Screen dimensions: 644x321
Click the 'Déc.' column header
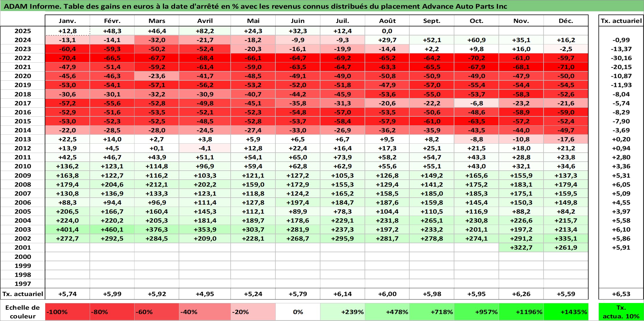tap(566, 21)
